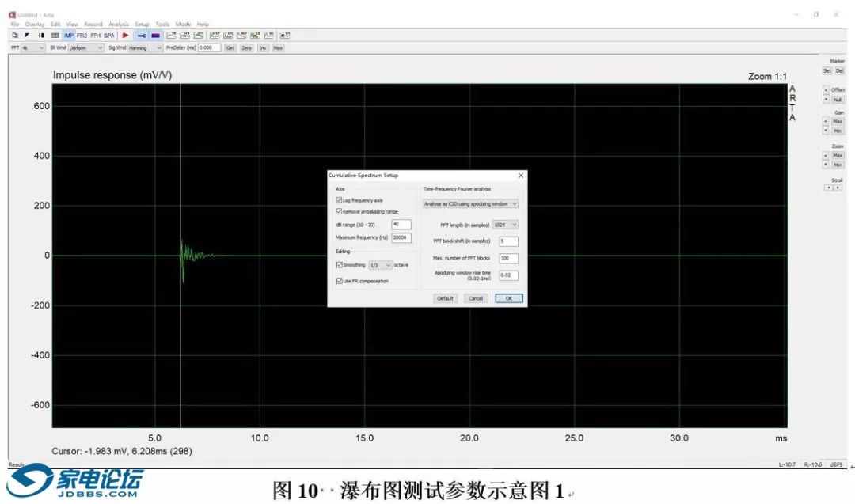
Task: Click the Default button in dialog
Action: click(445, 298)
